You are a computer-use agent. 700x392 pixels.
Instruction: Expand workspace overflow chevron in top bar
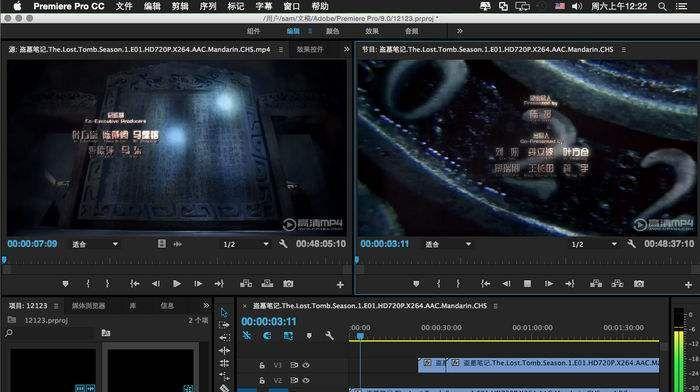click(x=459, y=31)
